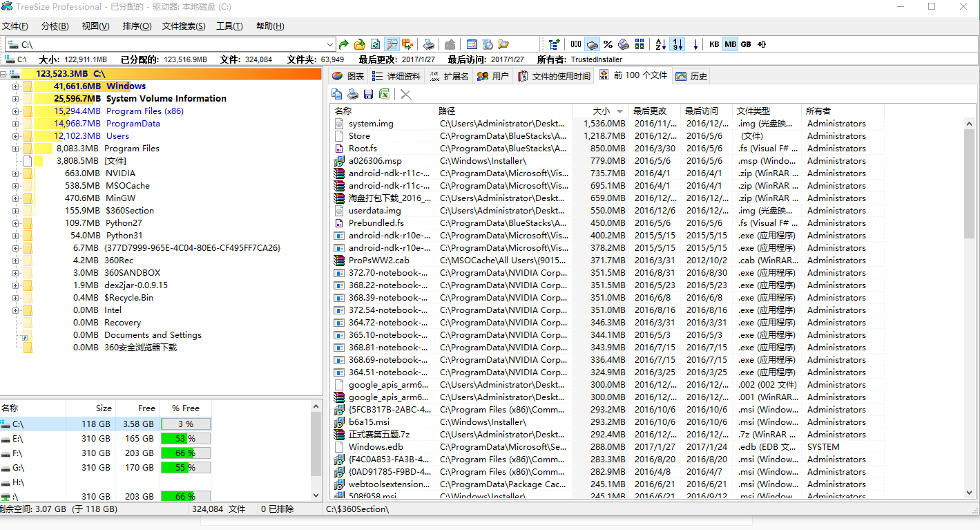Select the MB size unit
The image size is (980, 530).
tap(731, 44)
